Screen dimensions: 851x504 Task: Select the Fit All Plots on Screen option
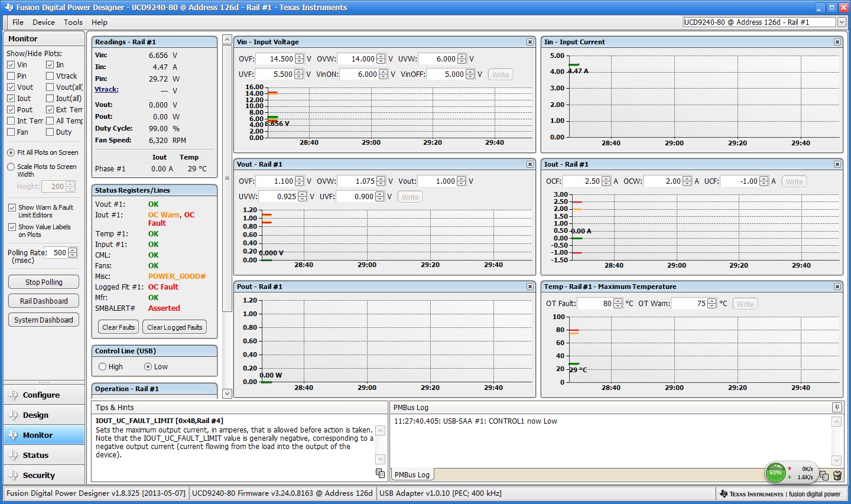pyautogui.click(x=11, y=152)
